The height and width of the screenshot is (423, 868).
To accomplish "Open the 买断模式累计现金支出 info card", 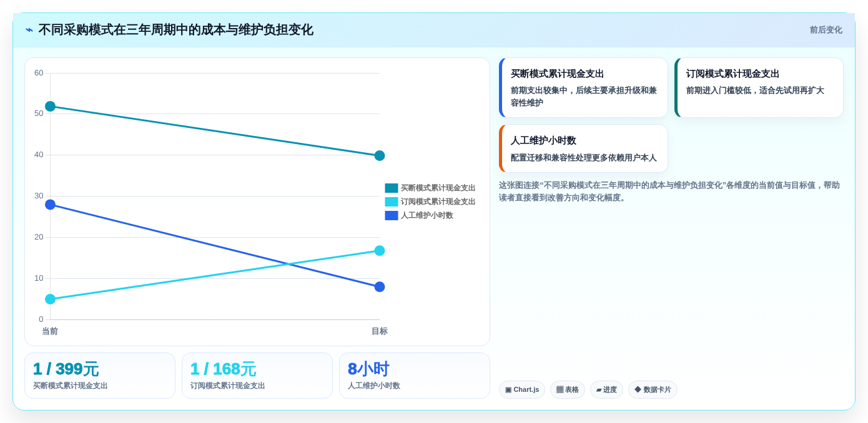I will coord(583,88).
